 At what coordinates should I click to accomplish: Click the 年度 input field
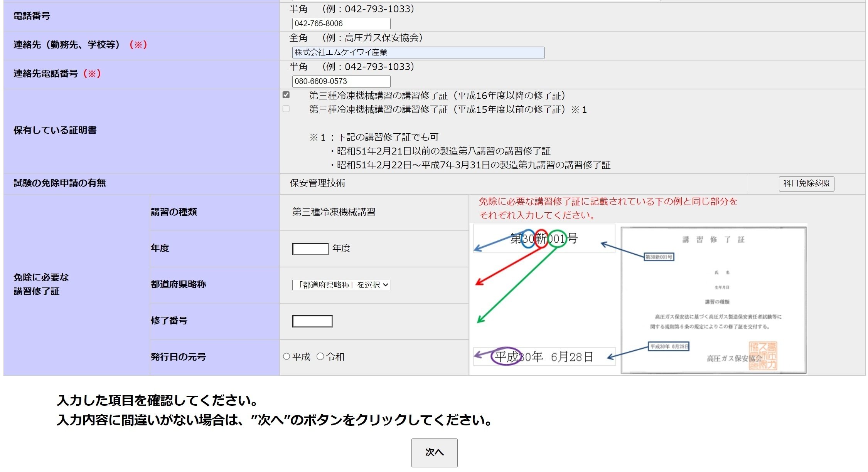310,249
